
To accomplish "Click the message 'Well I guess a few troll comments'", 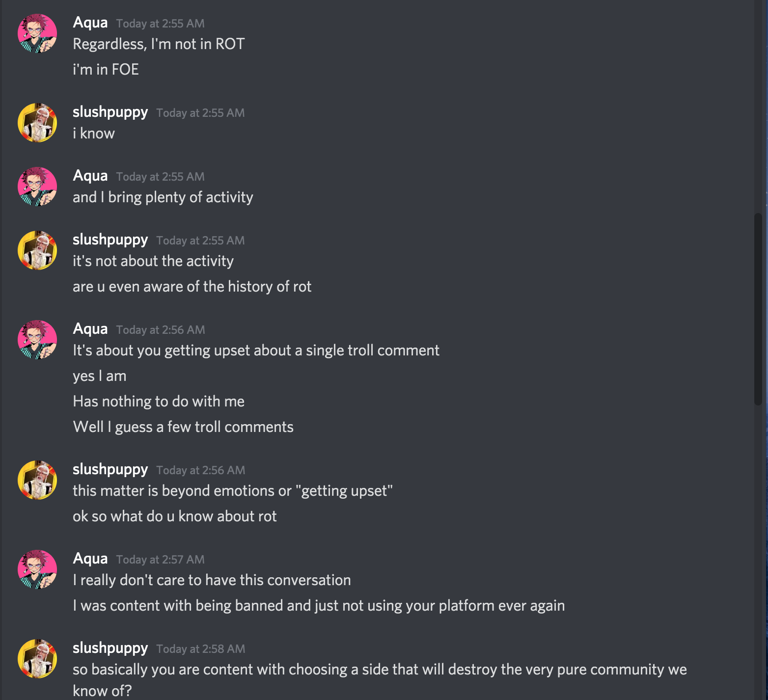I will (183, 427).
